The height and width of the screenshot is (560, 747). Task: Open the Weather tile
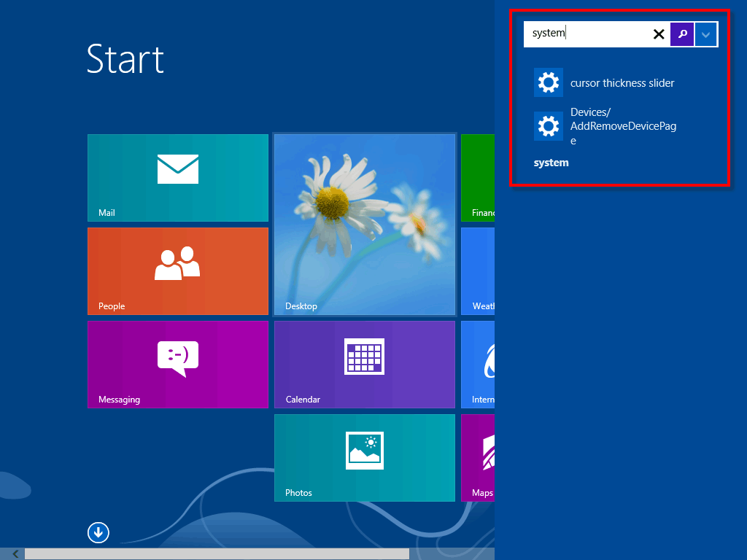478,271
